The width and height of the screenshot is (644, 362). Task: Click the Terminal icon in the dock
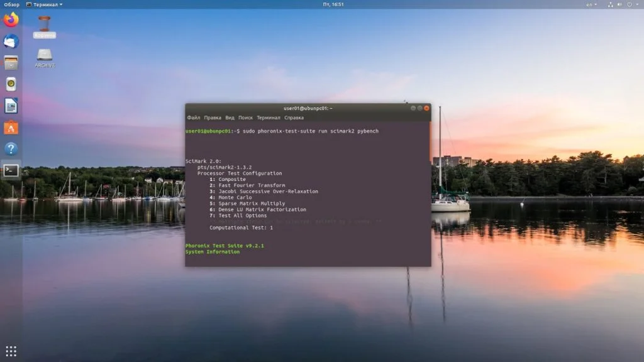coord(11,170)
